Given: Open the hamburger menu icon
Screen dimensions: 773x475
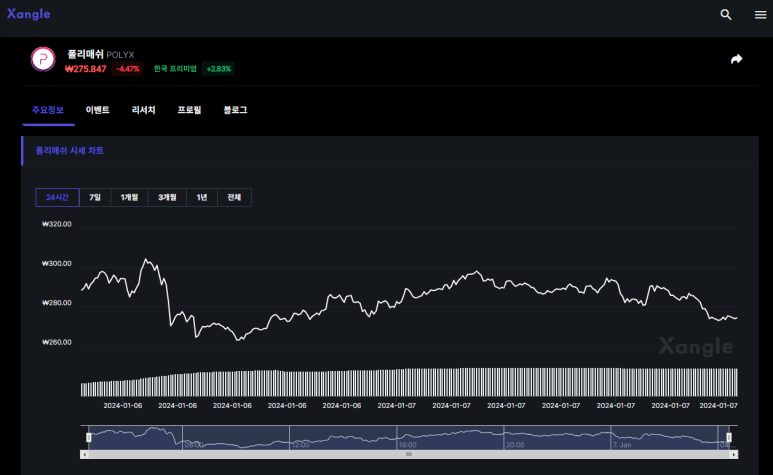Looking at the screenshot, I should [760, 15].
